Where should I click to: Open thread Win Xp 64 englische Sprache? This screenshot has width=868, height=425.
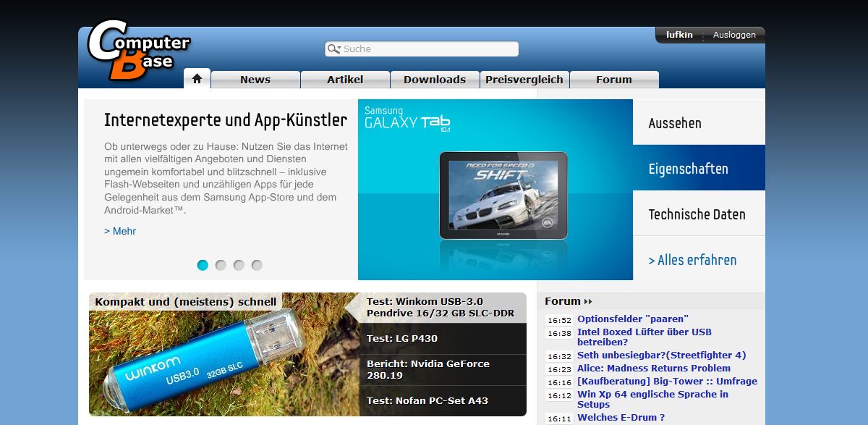coord(652,399)
